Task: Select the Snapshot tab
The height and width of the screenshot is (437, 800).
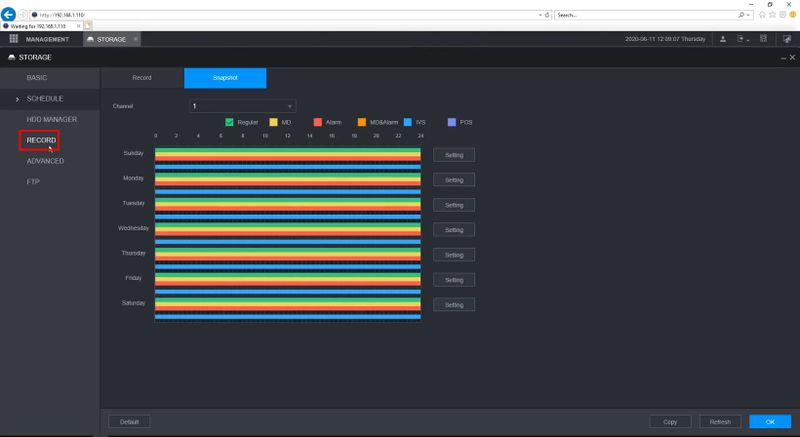Action: coord(225,78)
